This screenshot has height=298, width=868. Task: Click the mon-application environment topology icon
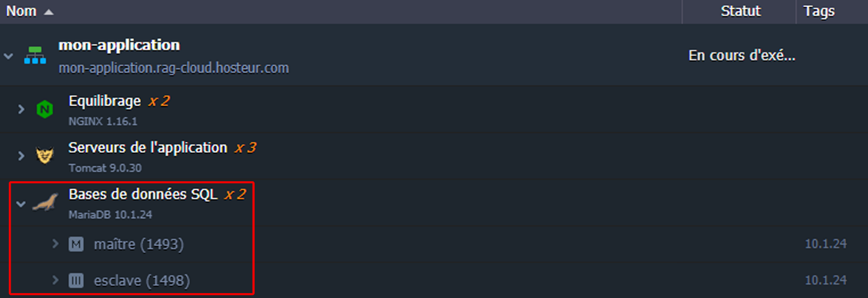35,55
